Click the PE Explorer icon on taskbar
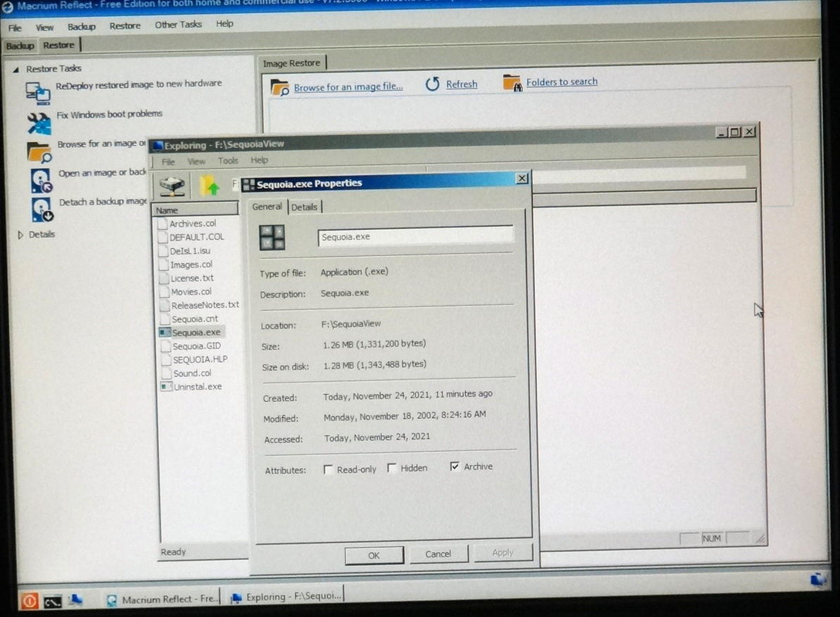The width and height of the screenshot is (840, 617). coord(76,600)
